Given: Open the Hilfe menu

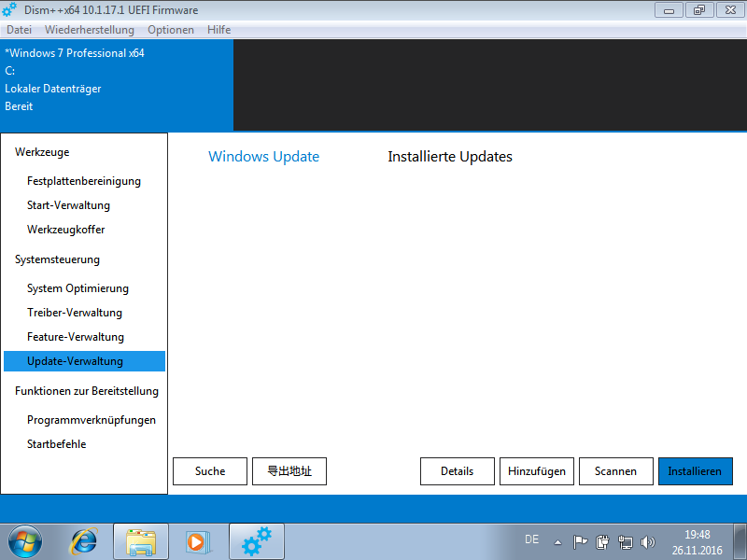Looking at the screenshot, I should [x=218, y=30].
